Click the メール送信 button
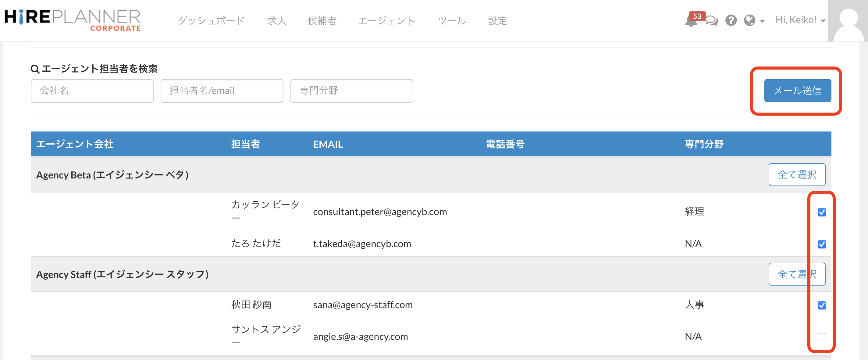 797,90
